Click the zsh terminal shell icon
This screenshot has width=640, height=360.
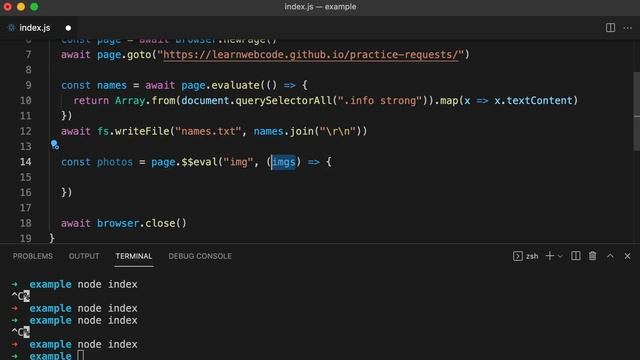(x=518, y=256)
